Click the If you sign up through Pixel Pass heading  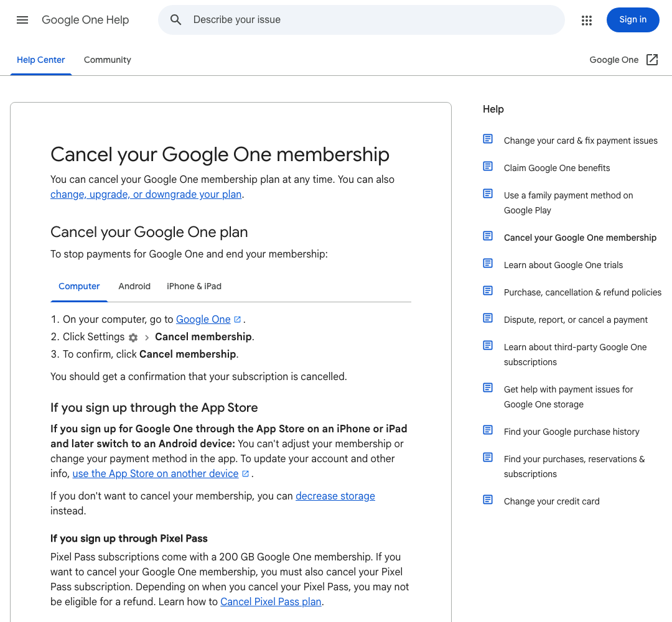click(x=129, y=539)
